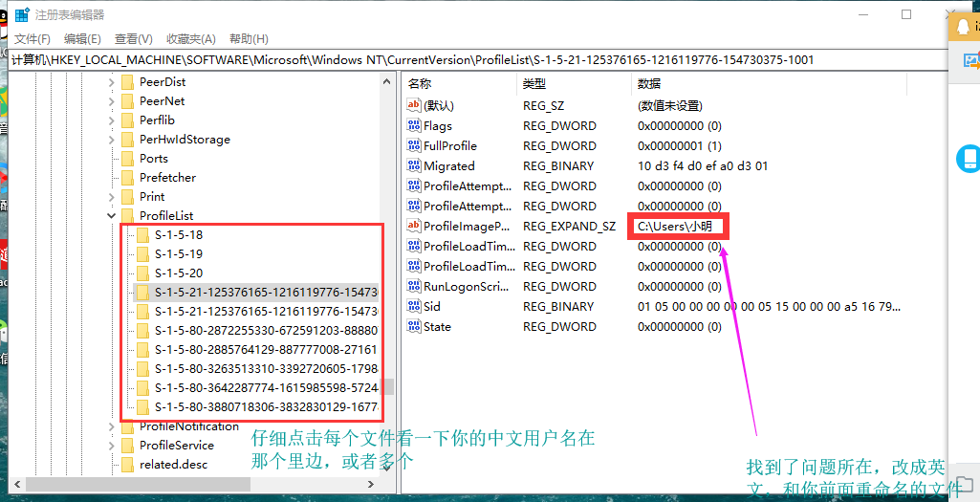Click the RunLogonScript value icon
Screen dimensions: 980x502
[x=414, y=286]
